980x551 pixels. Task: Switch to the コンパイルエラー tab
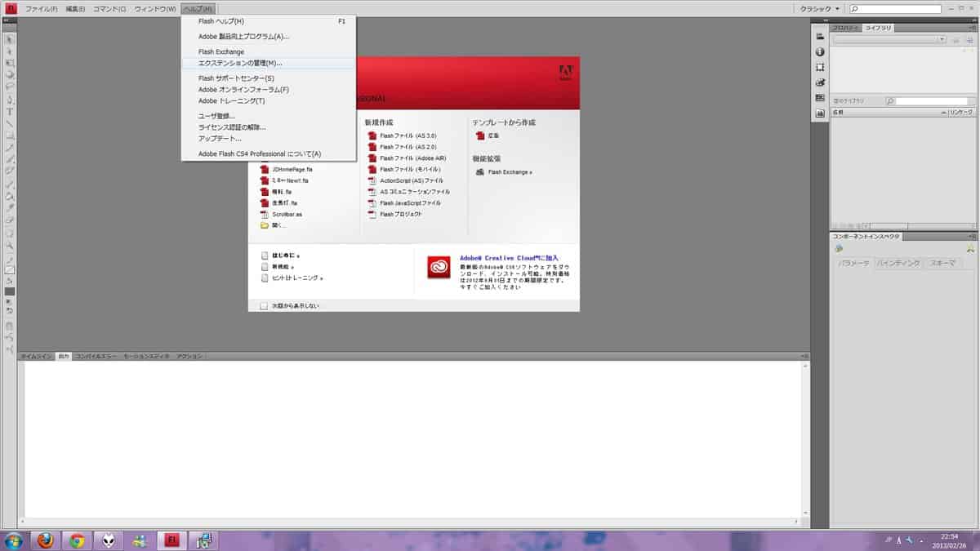coord(96,357)
